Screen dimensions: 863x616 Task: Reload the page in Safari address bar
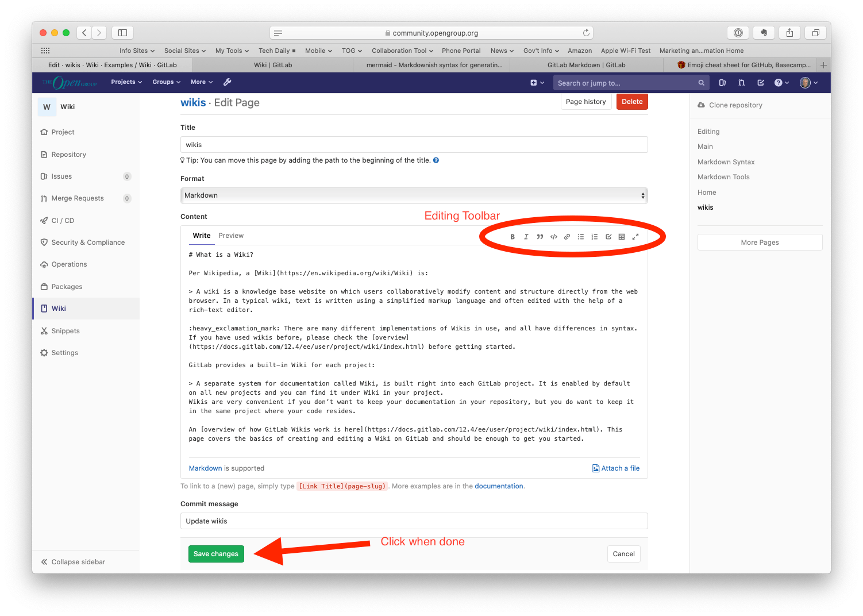tap(586, 33)
